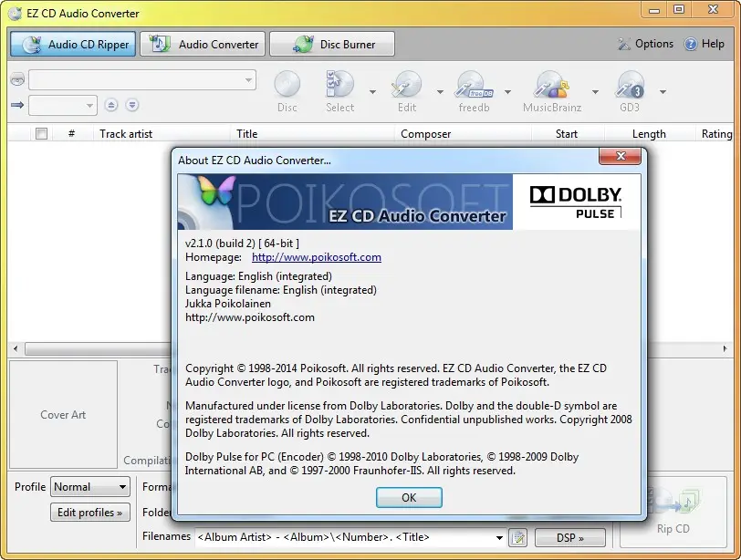Viewport: 741px width, 560px height.
Task: Click the Select tracks icon
Action: 339,91
